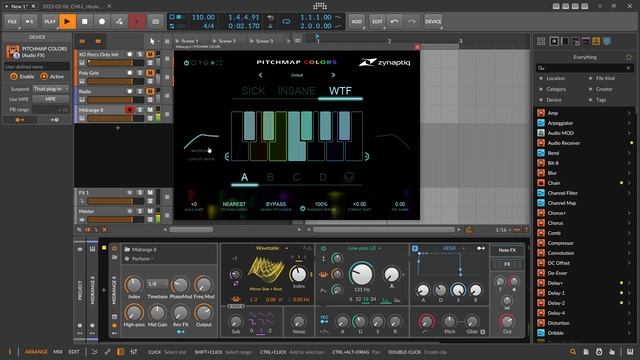Select the SICK mode in Pitchmap

pyautogui.click(x=253, y=91)
